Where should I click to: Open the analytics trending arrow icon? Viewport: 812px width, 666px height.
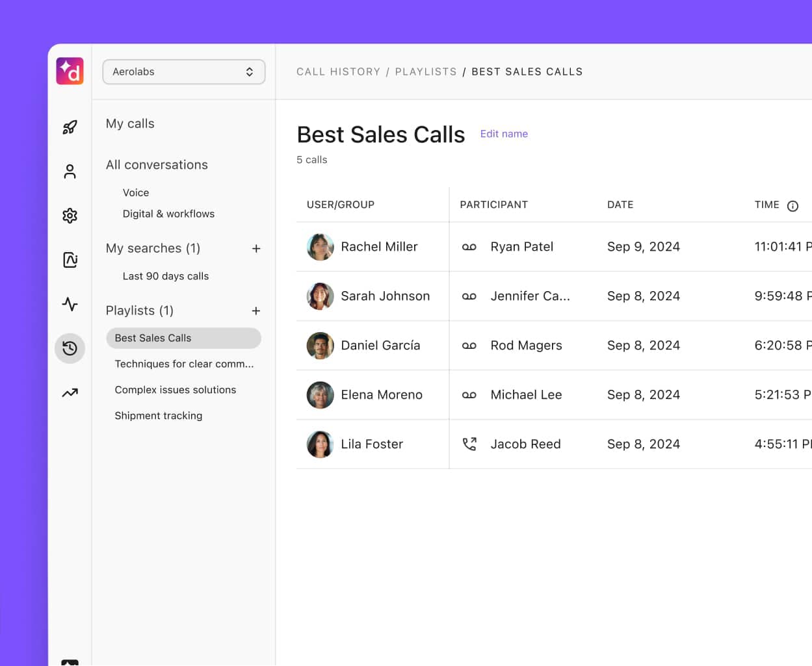(x=70, y=392)
